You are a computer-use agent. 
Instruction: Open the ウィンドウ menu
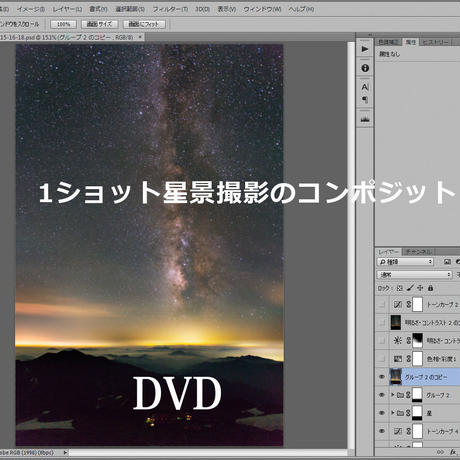[262, 9]
